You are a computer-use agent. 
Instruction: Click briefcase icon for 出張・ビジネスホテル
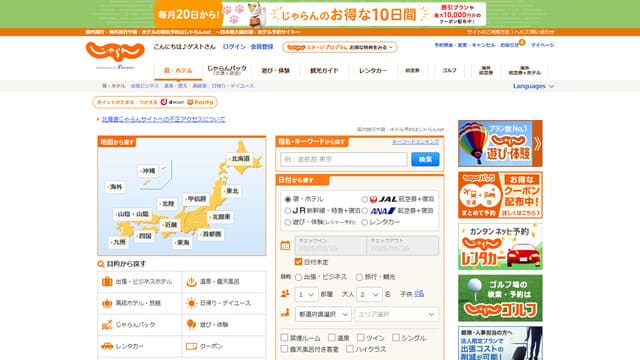pos(107,282)
